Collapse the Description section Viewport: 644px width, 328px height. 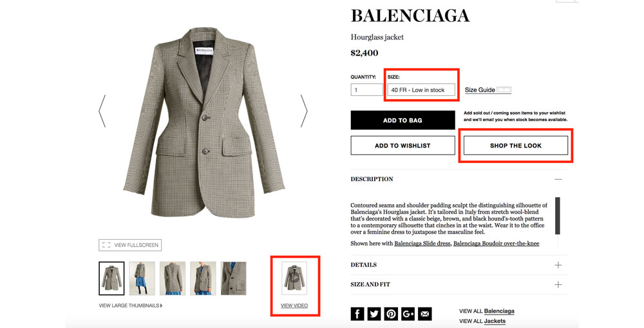[x=459, y=179]
